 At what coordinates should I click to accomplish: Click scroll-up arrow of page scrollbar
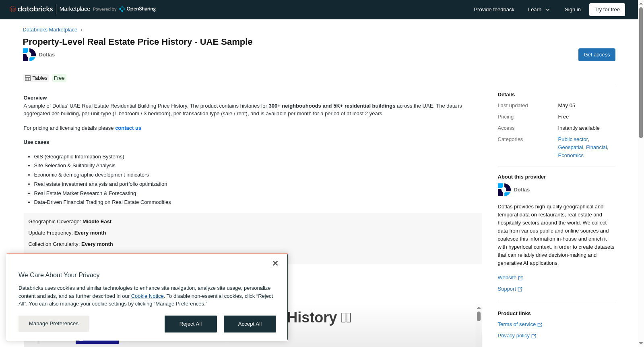click(x=641, y=3)
